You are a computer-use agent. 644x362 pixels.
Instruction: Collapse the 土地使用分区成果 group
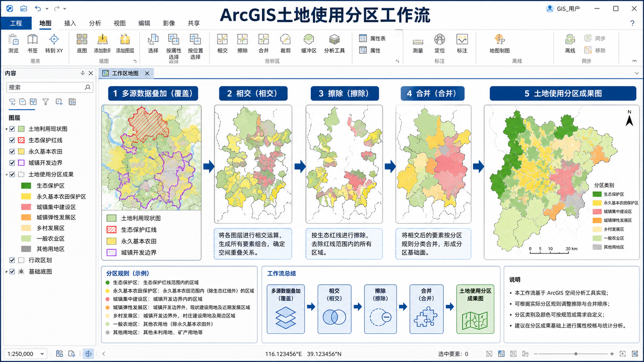pos(7,175)
